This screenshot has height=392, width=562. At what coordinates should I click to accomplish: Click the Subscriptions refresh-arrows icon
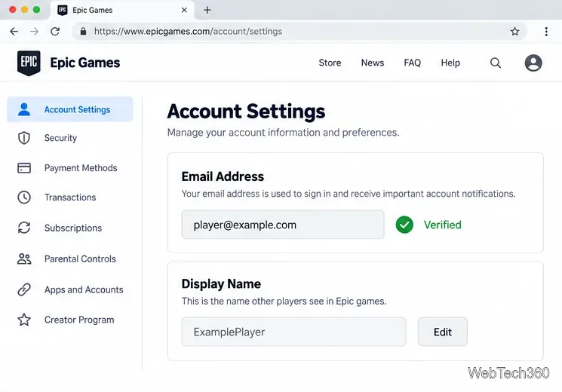[x=24, y=228]
